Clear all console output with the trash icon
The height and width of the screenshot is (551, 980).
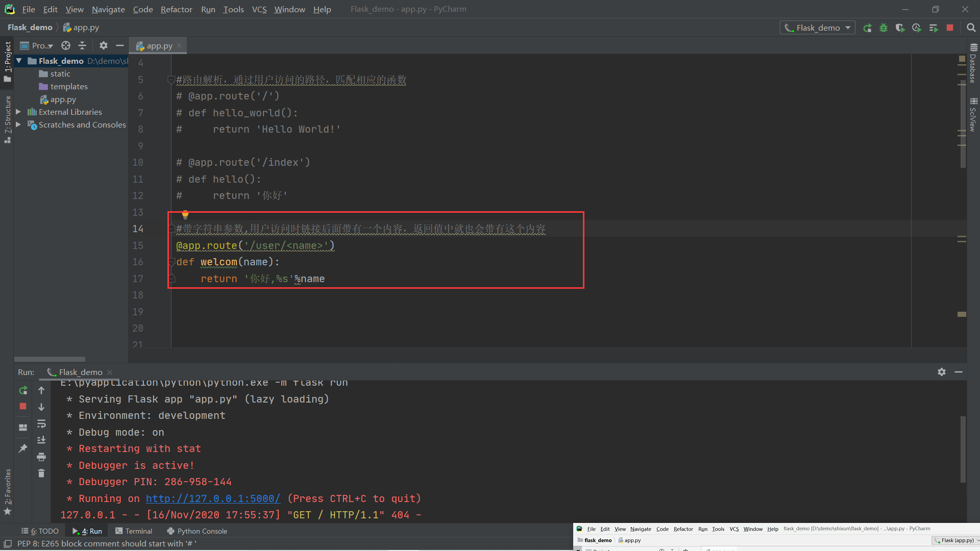click(x=41, y=473)
